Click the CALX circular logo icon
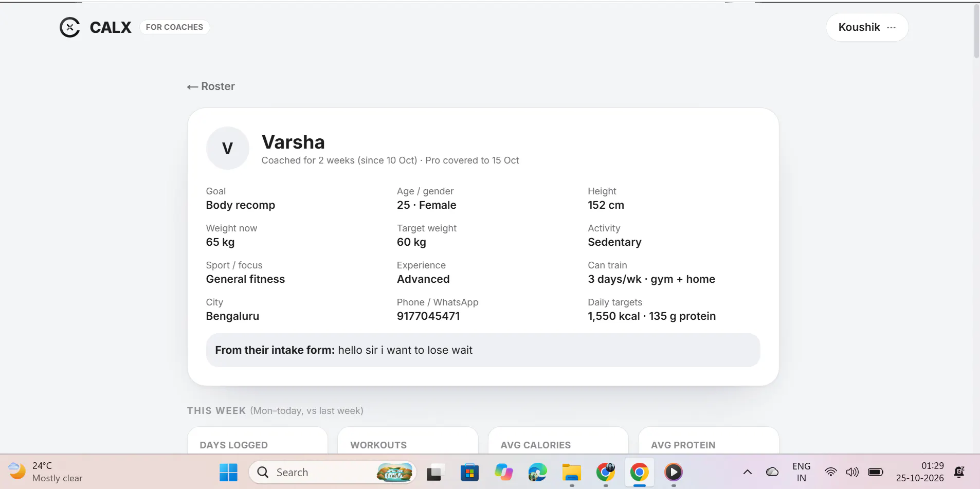 pos(70,27)
